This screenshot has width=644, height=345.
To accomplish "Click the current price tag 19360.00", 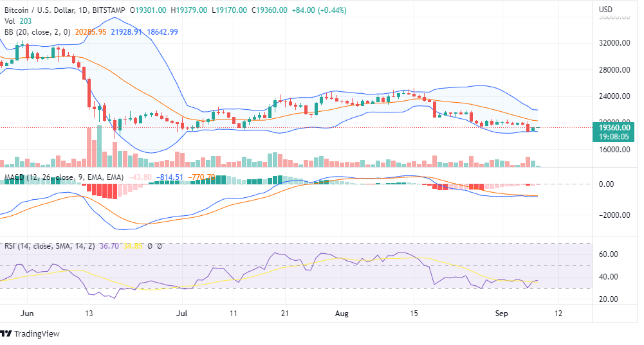I will click(614, 127).
